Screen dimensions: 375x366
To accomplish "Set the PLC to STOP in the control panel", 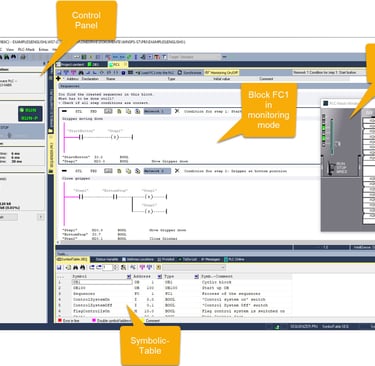I will click(5, 128).
